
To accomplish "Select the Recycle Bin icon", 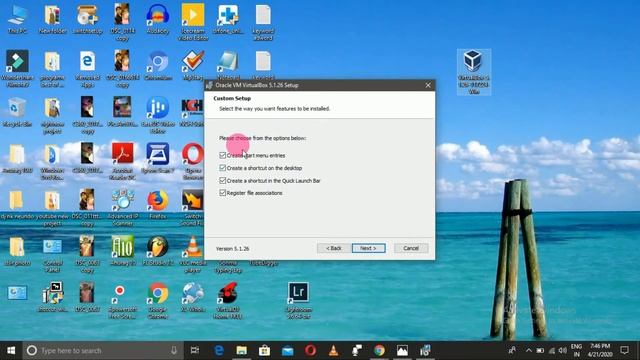I will point(17,112).
